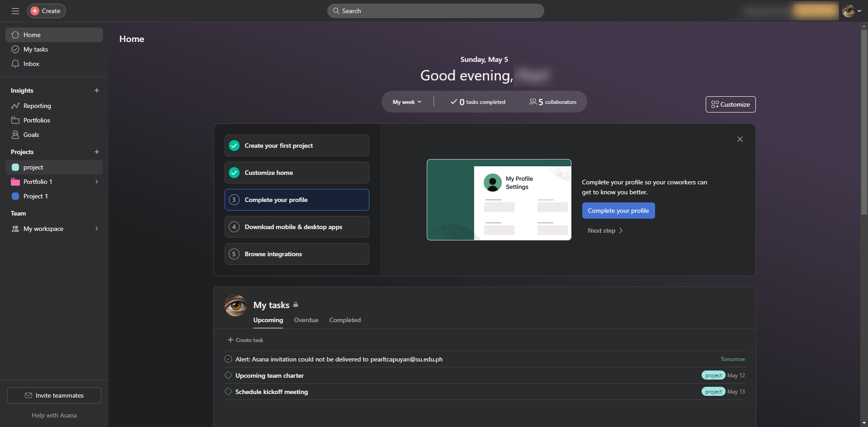Mark Schedule kickoff meeting milestone complete
Screen dimensions: 868x427
228,392
